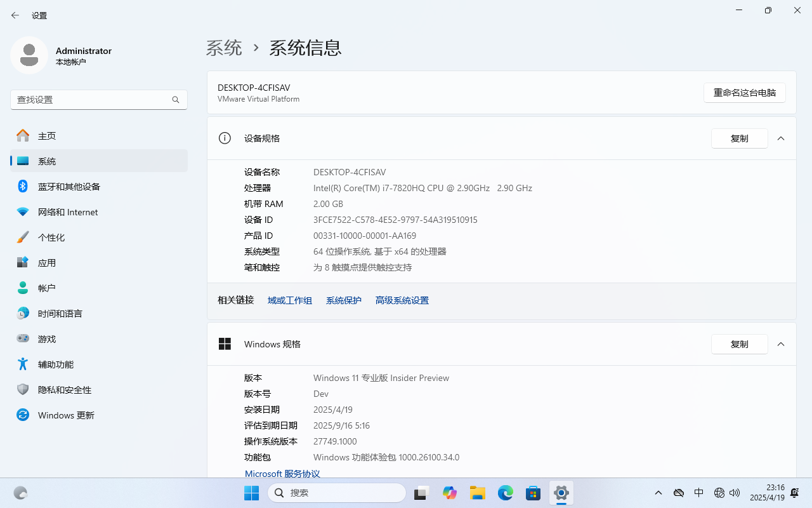Open volume speaker tray icon
Image resolution: width=812 pixels, height=508 pixels.
[735, 493]
